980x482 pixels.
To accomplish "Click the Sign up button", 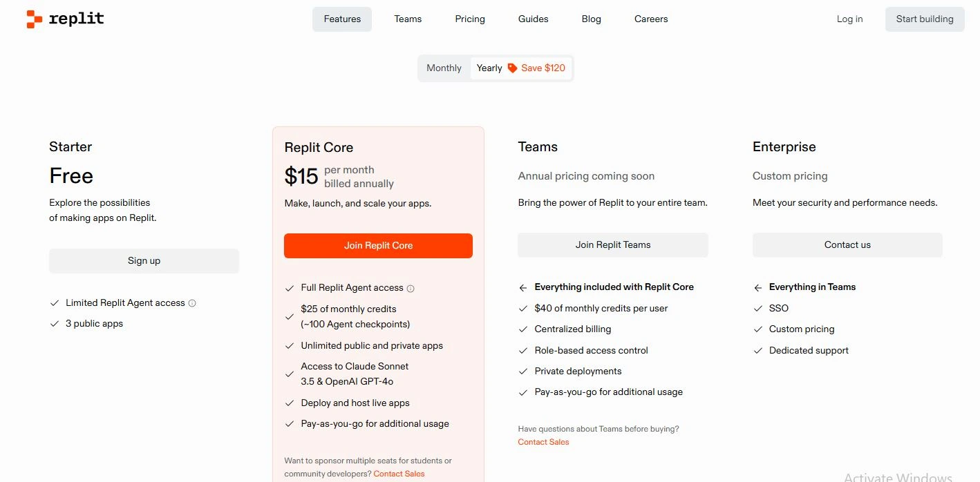I will (144, 261).
